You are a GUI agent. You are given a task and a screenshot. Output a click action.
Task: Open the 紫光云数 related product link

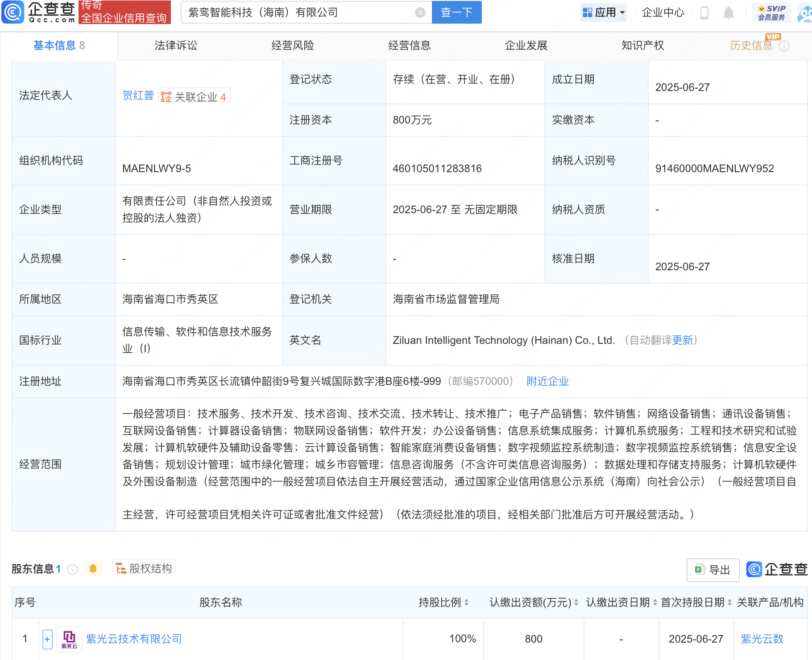(762, 639)
